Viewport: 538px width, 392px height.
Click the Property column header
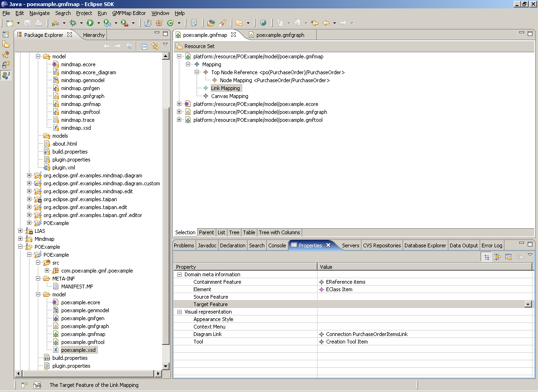click(245, 267)
